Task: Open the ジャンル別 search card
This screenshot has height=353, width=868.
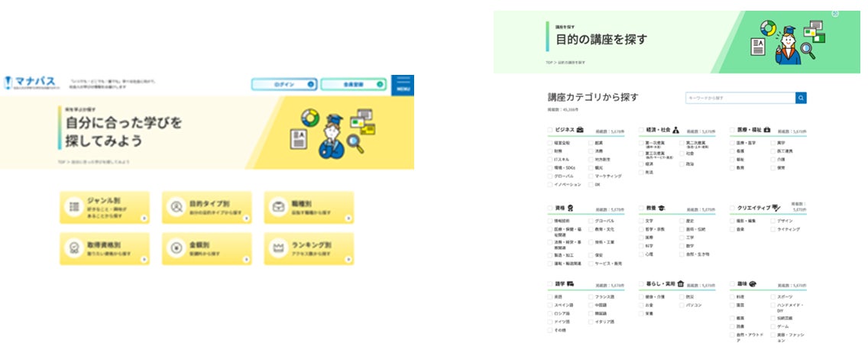Action: tap(105, 208)
